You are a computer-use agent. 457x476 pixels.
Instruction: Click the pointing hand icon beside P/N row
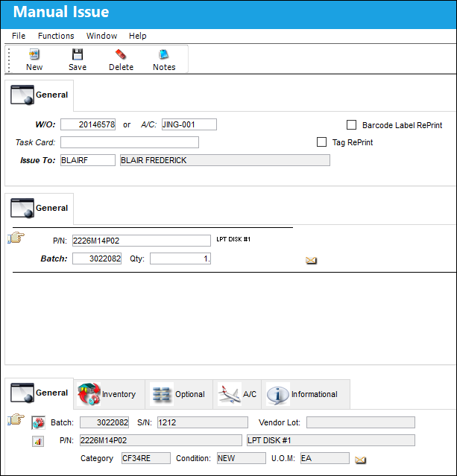click(x=16, y=238)
